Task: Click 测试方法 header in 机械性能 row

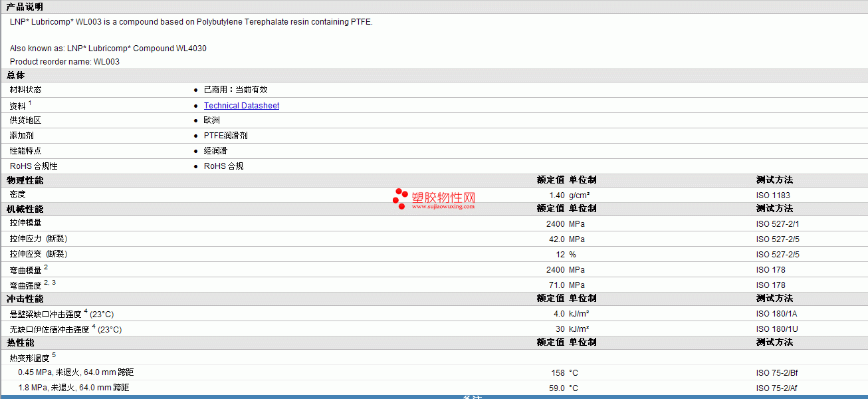Action: (774, 208)
